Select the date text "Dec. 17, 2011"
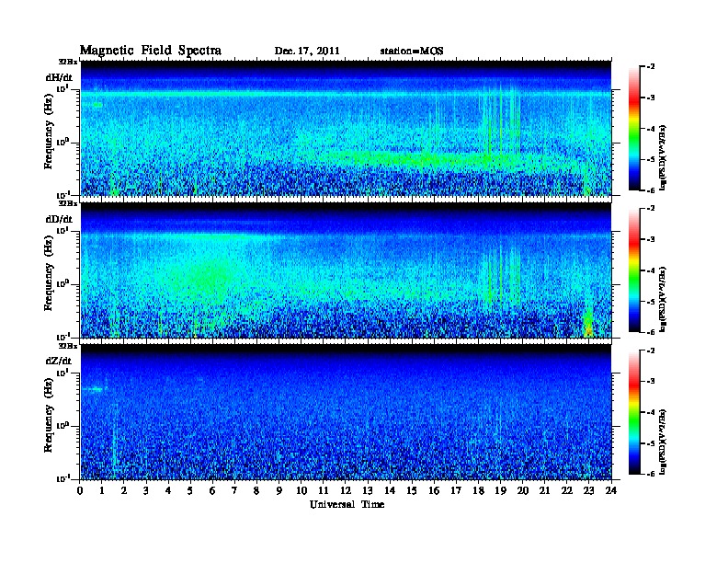This screenshot has height=563, width=728. coord(307,52)
